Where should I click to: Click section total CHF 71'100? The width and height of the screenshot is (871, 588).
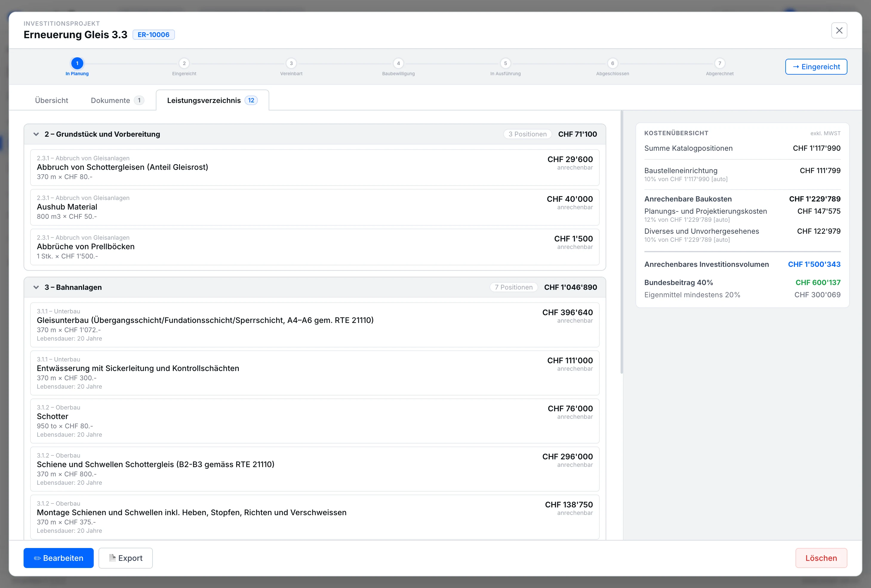tap(578, 134)
